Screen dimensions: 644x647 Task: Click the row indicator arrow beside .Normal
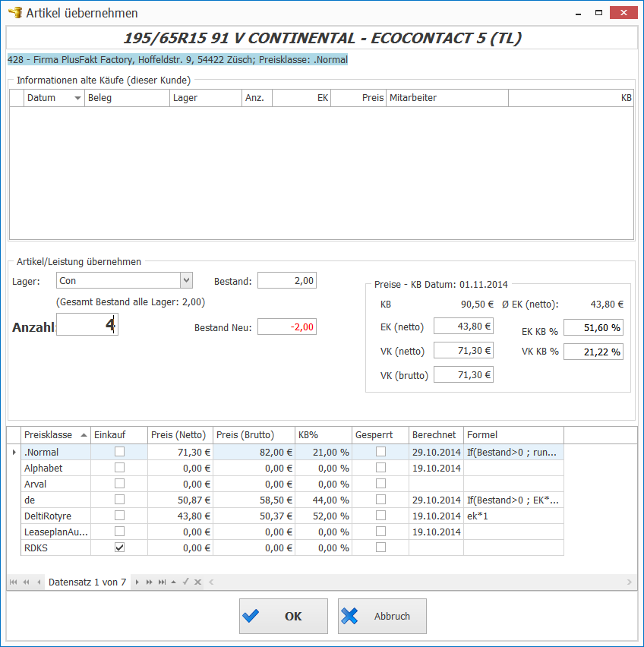(14, 453)
